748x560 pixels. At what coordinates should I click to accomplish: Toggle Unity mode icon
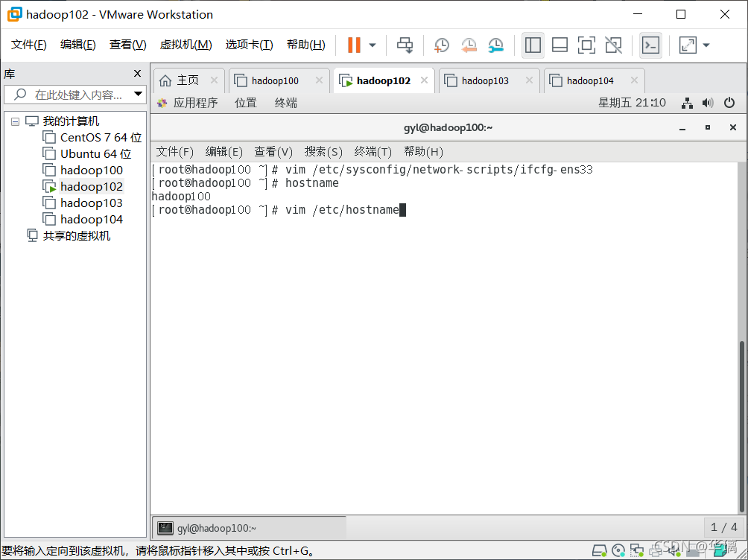pyautogui.click(x=613, y=45)
